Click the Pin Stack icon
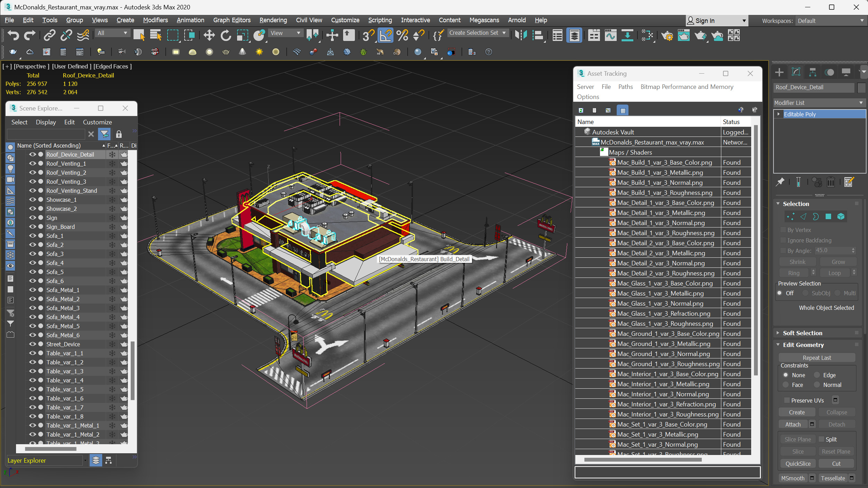 (x=780, y=182)
